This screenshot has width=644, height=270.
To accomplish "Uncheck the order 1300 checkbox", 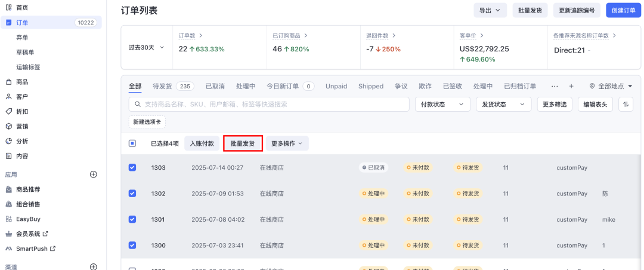I will 132,246.
